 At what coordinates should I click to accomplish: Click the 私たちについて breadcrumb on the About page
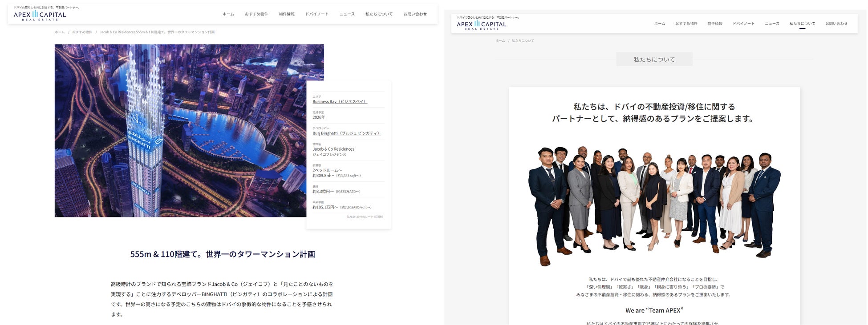coord(523,40)
